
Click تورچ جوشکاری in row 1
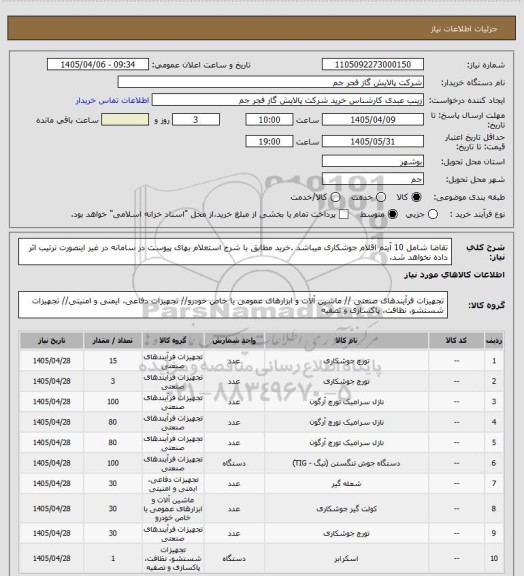(x=346, y=361)
